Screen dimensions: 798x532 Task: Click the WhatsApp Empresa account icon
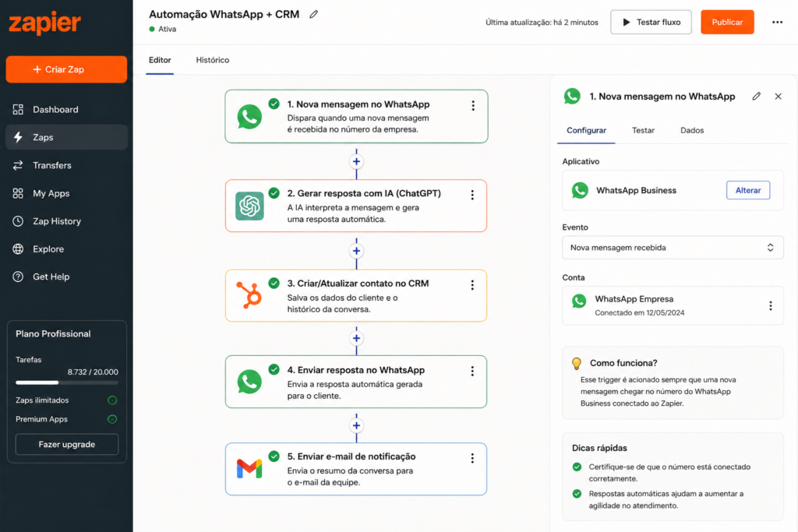click(x=579, y=301)
